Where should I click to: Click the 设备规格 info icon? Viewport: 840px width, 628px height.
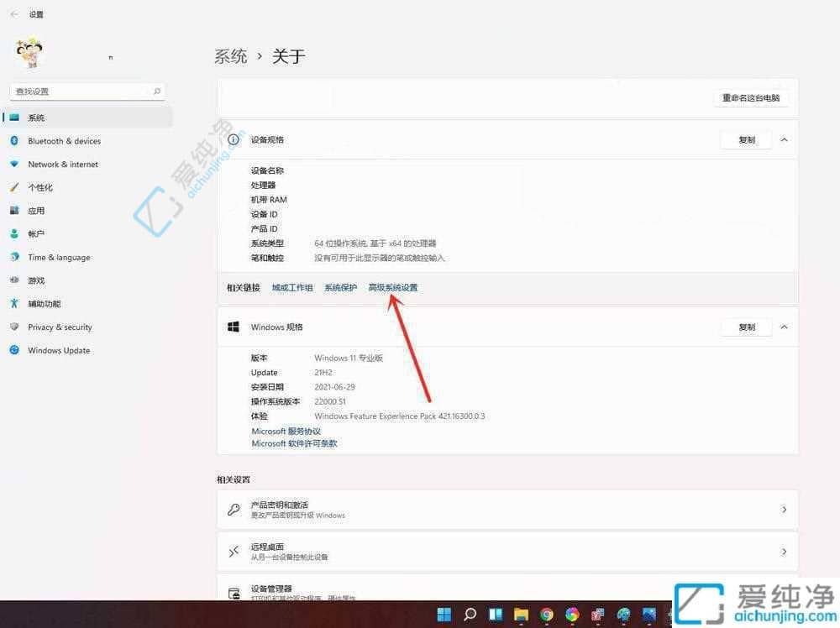pyautogui.click(x=234, y=139)
